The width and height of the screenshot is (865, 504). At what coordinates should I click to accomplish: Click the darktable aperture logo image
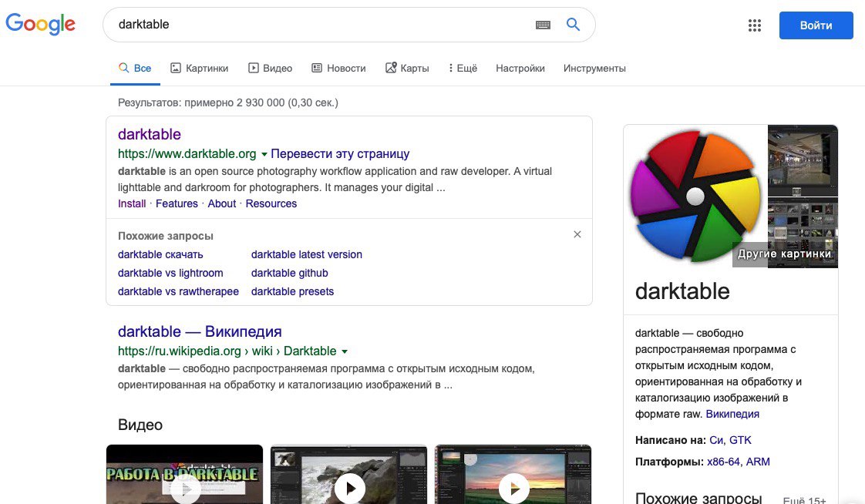[x=695, y=197]
